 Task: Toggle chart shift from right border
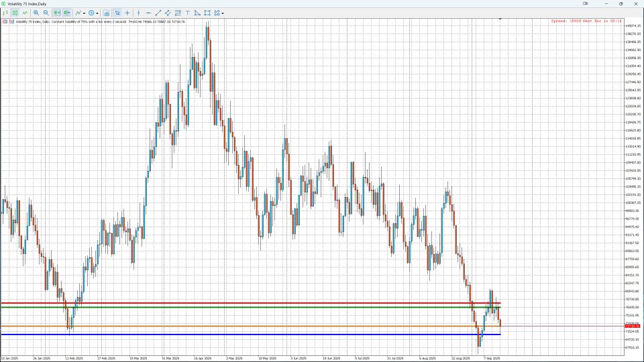(x=66, y=13)
